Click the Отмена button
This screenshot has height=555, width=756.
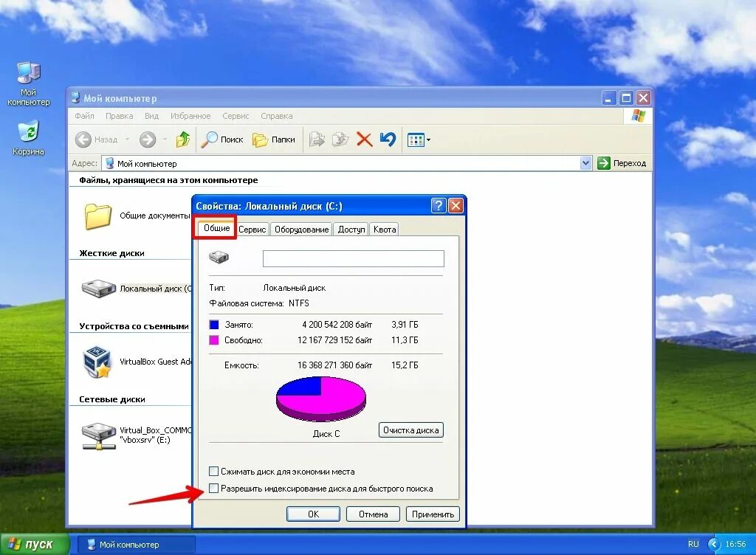[x=373, y=514]
